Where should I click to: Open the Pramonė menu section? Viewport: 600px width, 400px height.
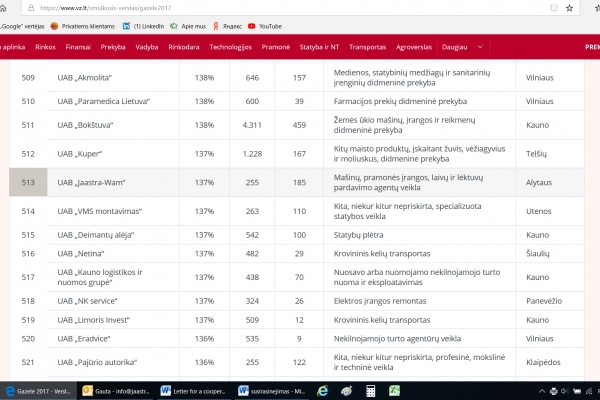tap(276, 47)
